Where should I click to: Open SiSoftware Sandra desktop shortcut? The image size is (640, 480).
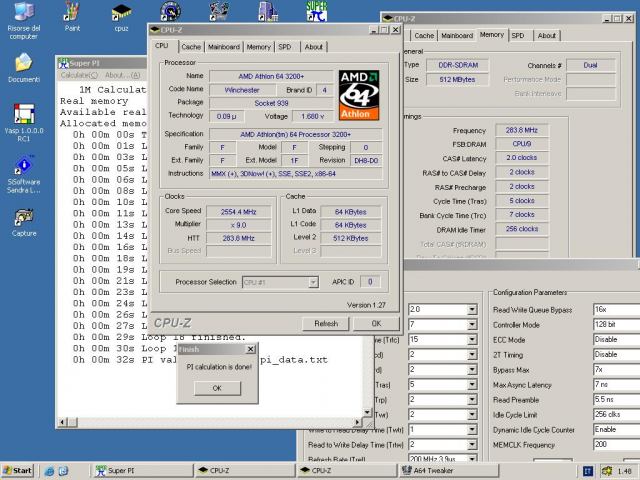click(24, 174)
